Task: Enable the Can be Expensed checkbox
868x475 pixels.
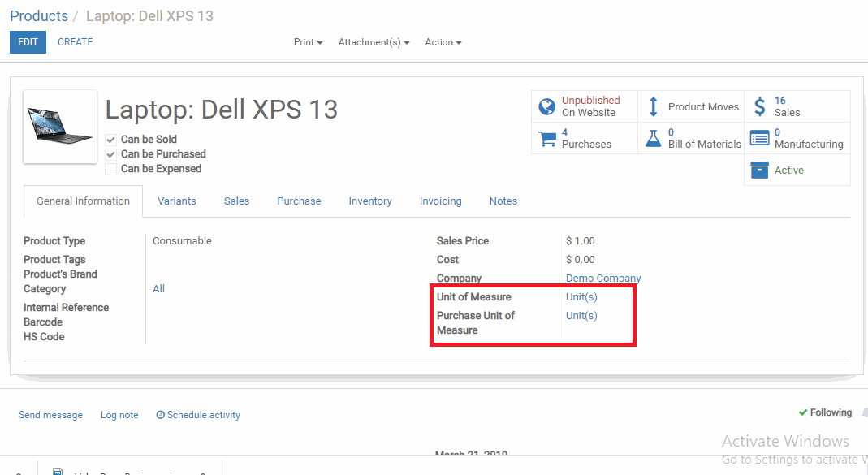Action: [x=110, y=169]
